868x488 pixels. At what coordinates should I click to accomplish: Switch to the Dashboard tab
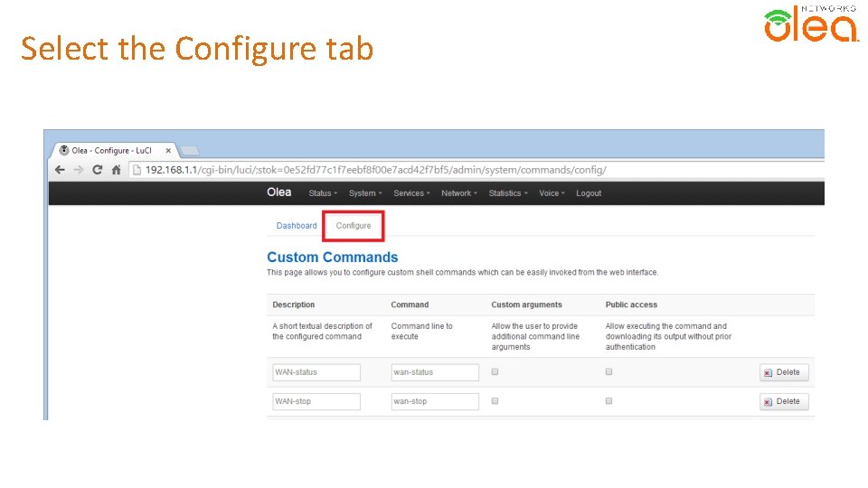tap(297, 226)
